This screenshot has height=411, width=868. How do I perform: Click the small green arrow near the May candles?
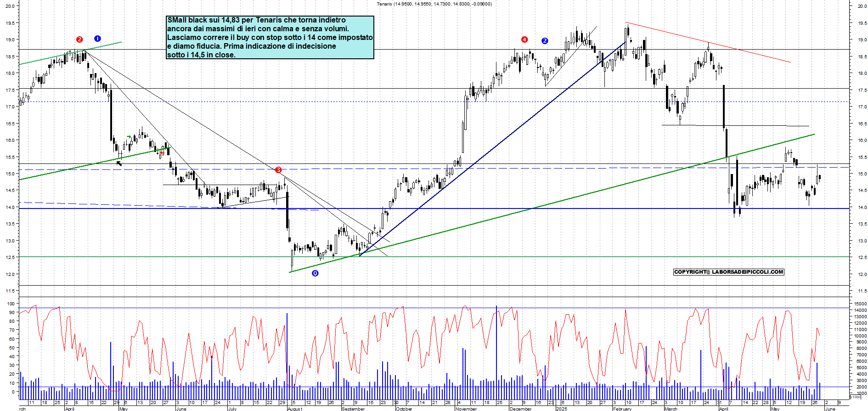coord(129,136)
